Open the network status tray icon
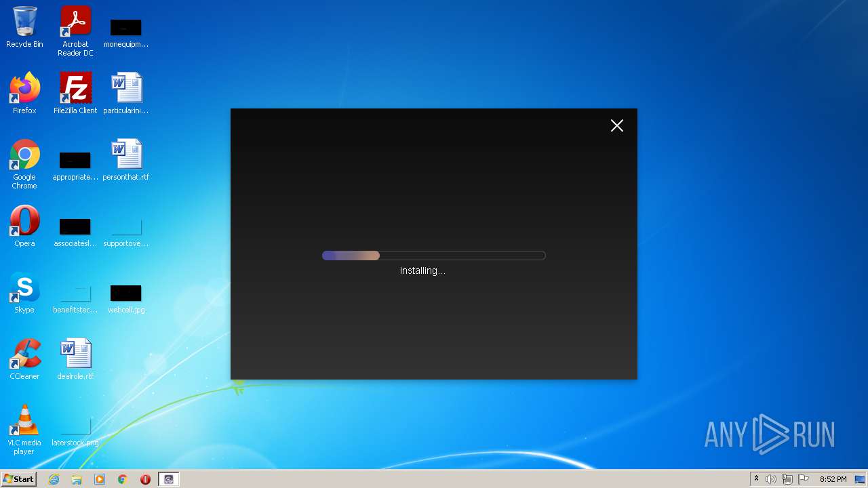 tap(787, 479)
